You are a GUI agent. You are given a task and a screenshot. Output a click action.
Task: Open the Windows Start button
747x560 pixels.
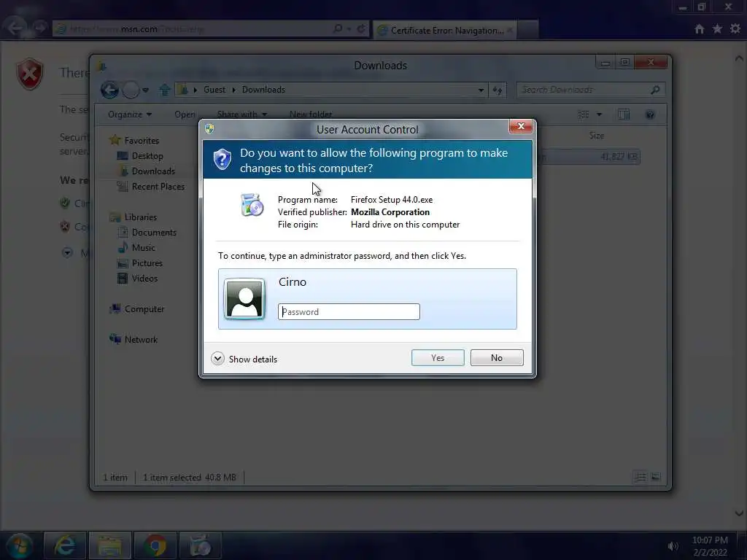(x=20, y=545)
